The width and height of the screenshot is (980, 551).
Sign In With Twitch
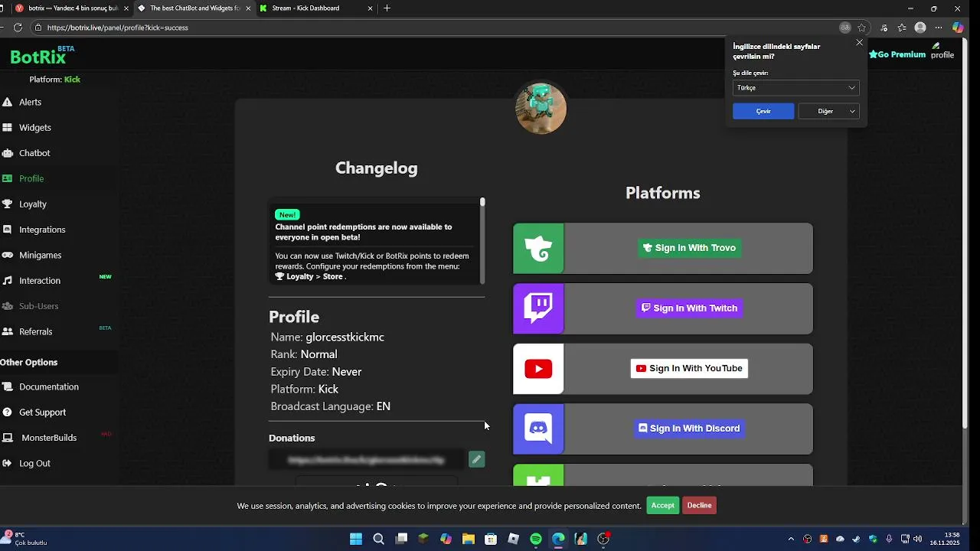pyautogui.click(x=689, y=308)
